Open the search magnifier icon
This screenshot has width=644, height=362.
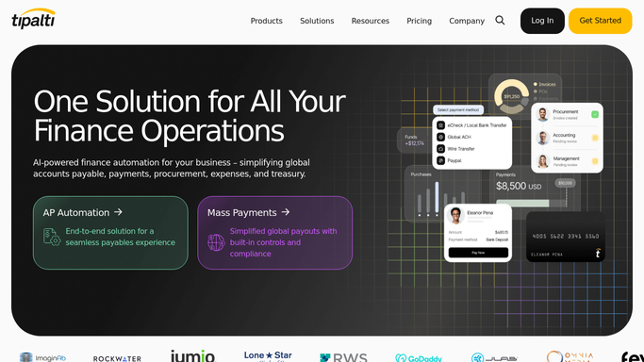pyautogui.click(x=500, y=20)
